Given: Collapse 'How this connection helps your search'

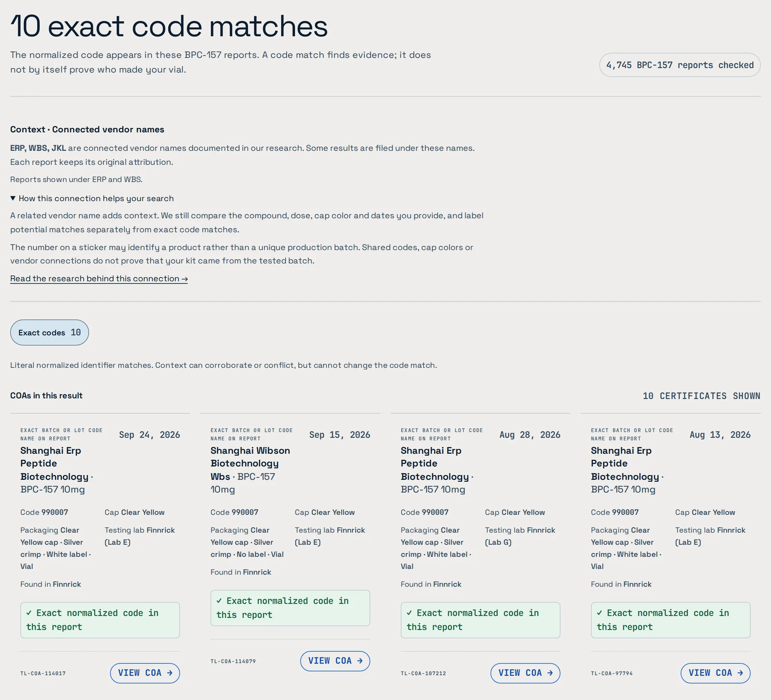Looking at the screenshot, I should pos(92,199).
